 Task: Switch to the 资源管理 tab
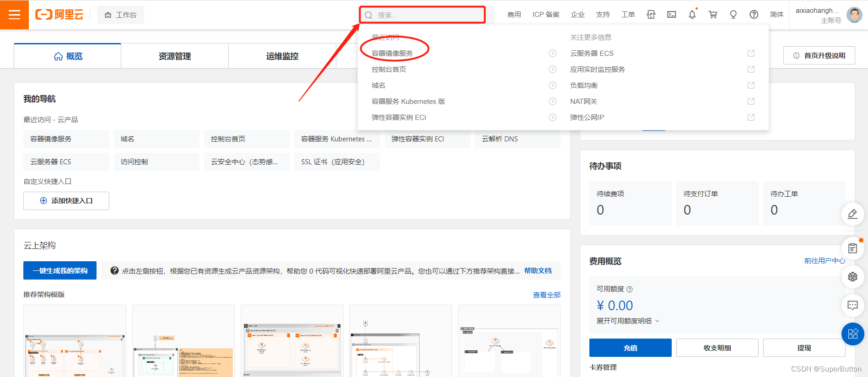[x=175, y=56]
